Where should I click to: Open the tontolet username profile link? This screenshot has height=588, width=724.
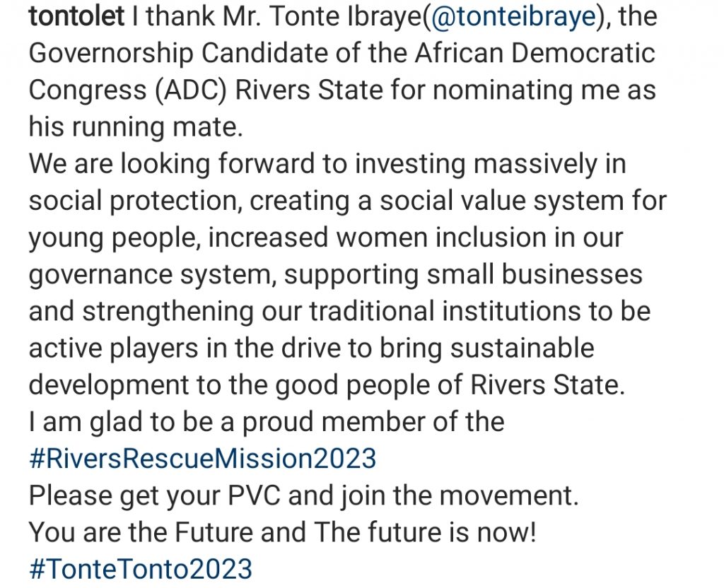click(76, 17)
